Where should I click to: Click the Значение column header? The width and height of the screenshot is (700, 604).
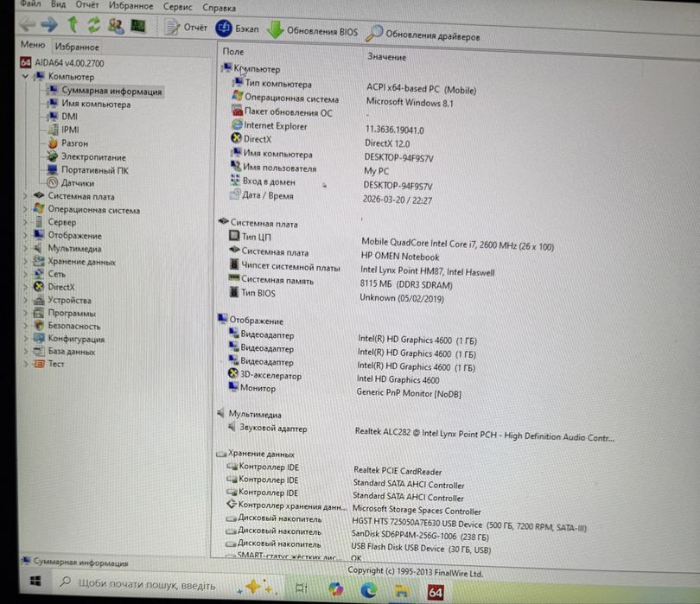(386, 57)
